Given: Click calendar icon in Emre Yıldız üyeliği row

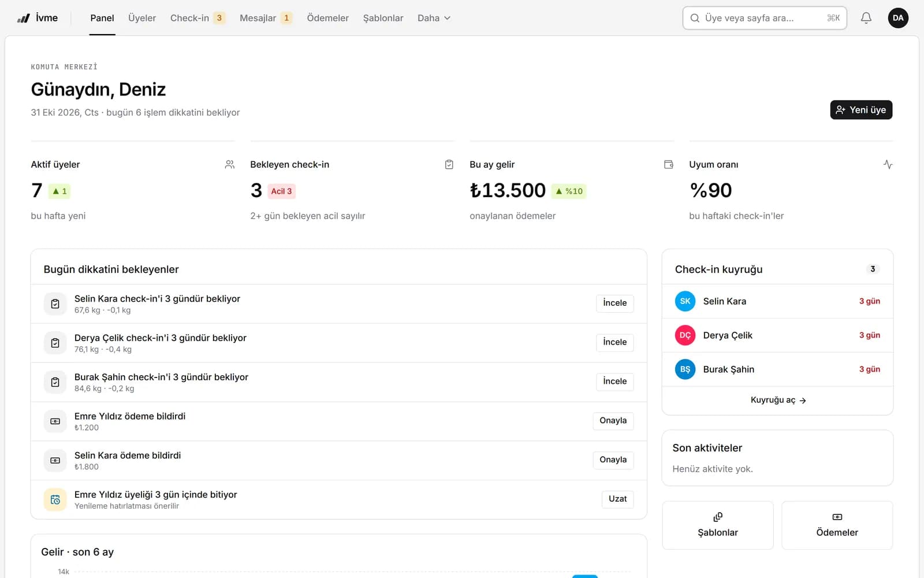Looking at the screenshot, I should point(55,500).
